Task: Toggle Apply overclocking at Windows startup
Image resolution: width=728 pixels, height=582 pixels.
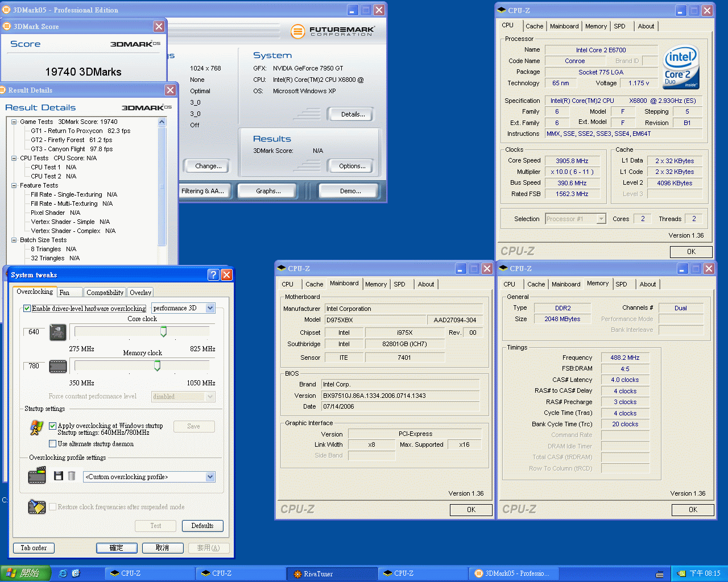Action: tap(52, 426)
